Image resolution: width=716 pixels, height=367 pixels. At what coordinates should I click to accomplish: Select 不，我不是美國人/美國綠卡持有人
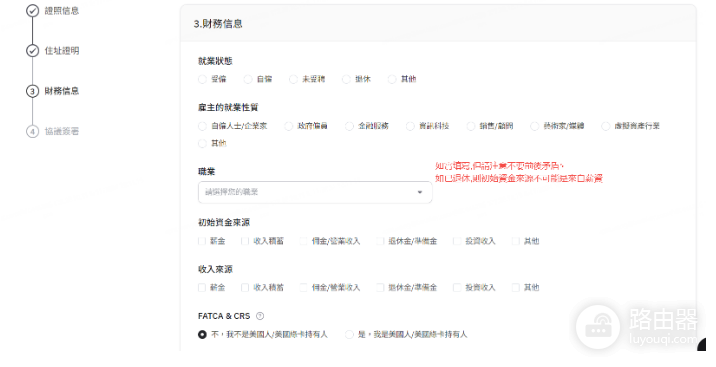[202, 335]
